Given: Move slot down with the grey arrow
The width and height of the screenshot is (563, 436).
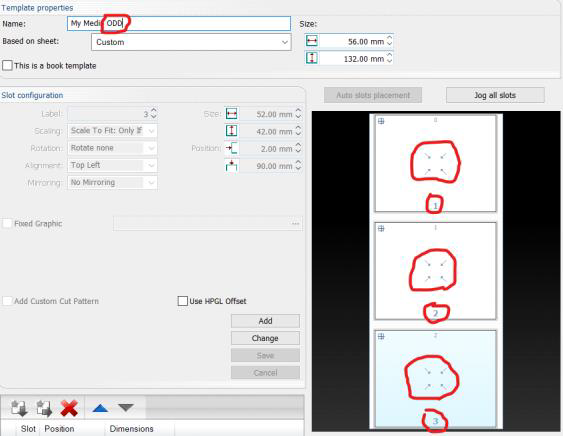Looking at the screenshot, I should click(x=126, y=408).
